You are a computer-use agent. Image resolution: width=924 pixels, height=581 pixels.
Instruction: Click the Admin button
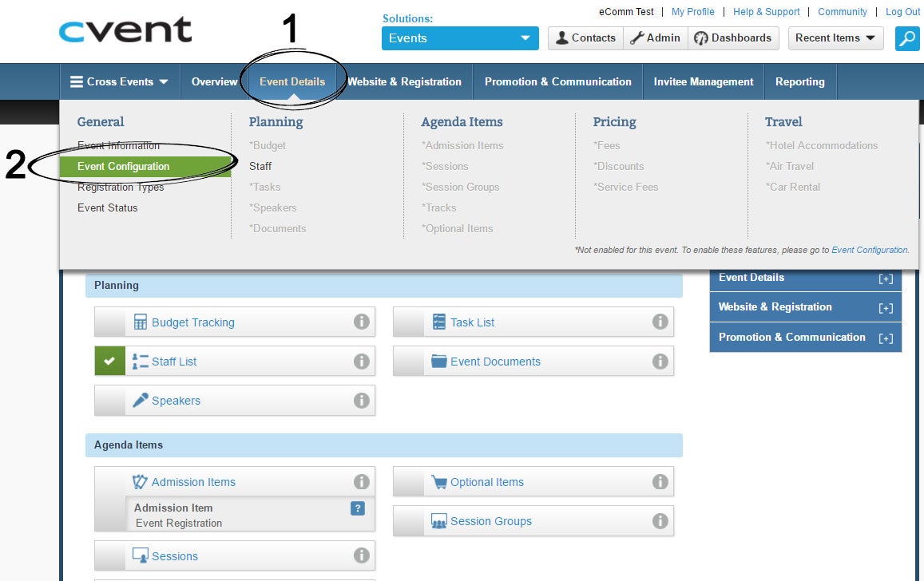pos(656,38)
